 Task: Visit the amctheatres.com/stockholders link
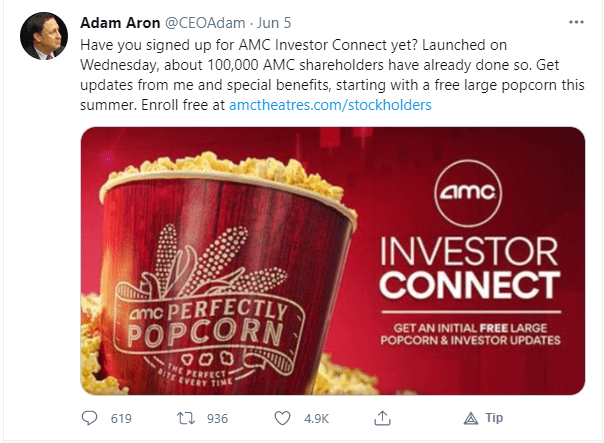(330, 105)
